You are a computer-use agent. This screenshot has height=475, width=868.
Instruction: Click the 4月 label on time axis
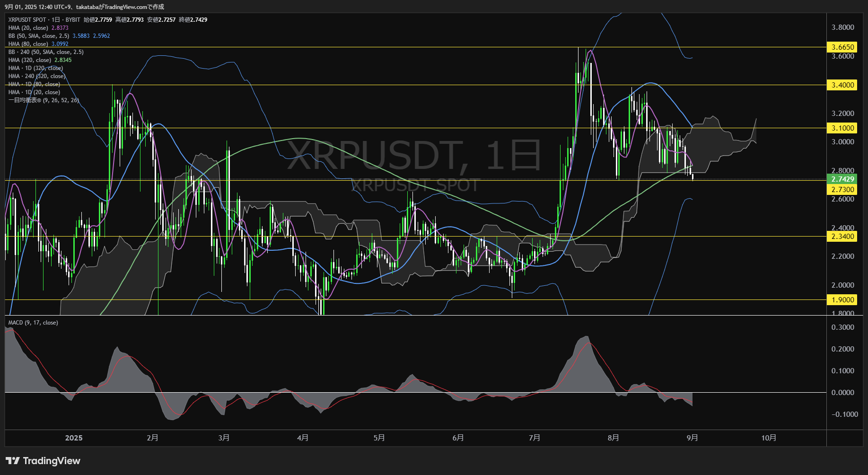pos(303,438)
